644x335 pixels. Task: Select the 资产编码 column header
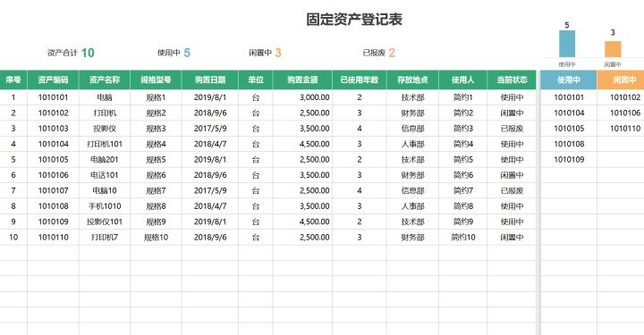53,80
